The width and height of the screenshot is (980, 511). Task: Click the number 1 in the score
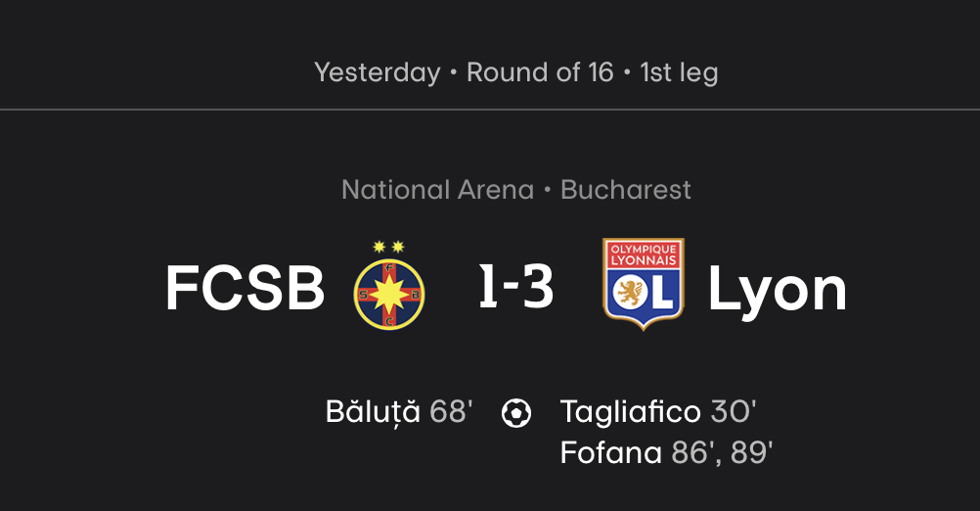coord(489,289)
